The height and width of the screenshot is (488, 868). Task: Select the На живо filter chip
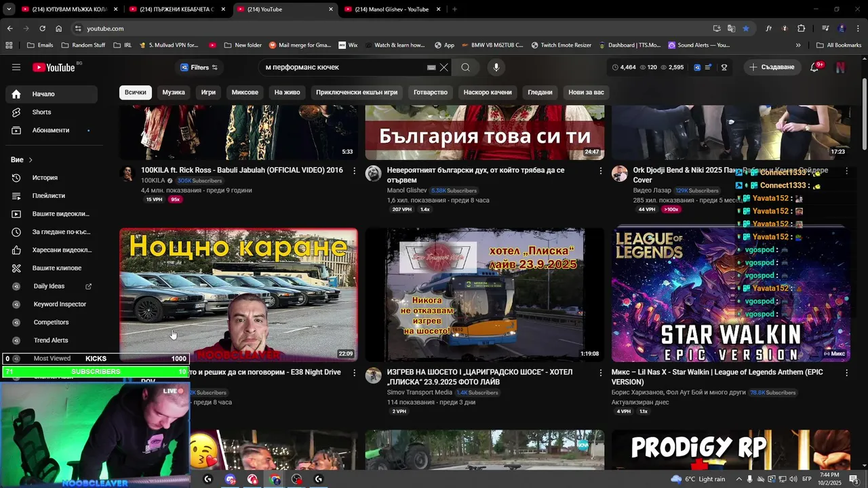coord(287,92)
